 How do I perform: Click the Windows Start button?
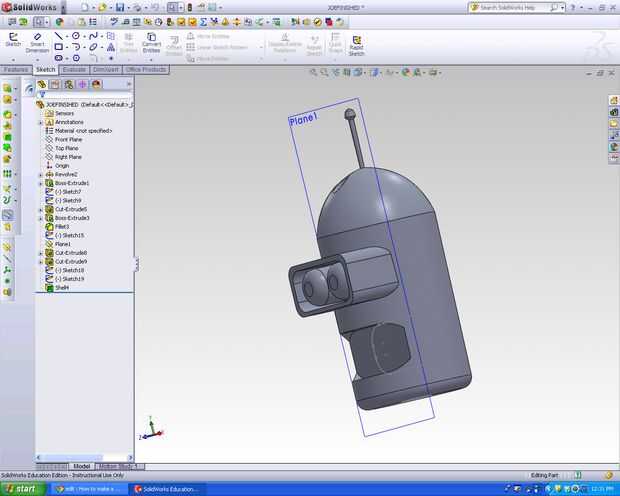(21, 489)
